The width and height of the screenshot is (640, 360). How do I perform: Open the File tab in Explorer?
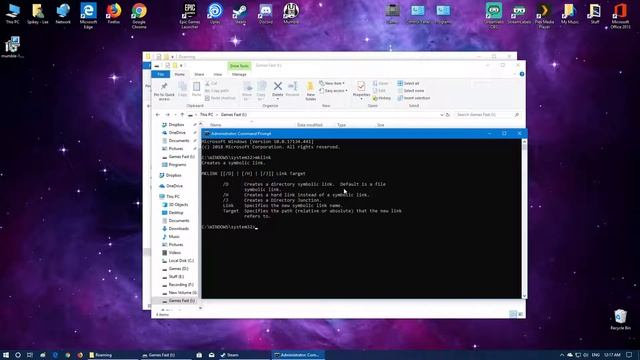[x=160, y=74]
